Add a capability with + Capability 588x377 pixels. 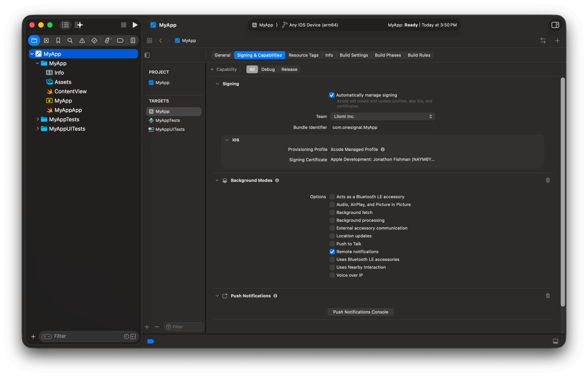coord(224,69)
